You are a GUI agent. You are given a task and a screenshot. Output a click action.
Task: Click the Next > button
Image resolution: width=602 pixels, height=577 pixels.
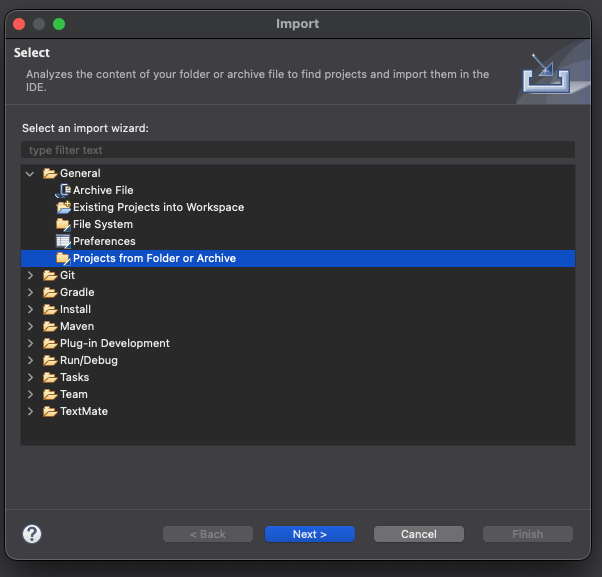point(310,534)
